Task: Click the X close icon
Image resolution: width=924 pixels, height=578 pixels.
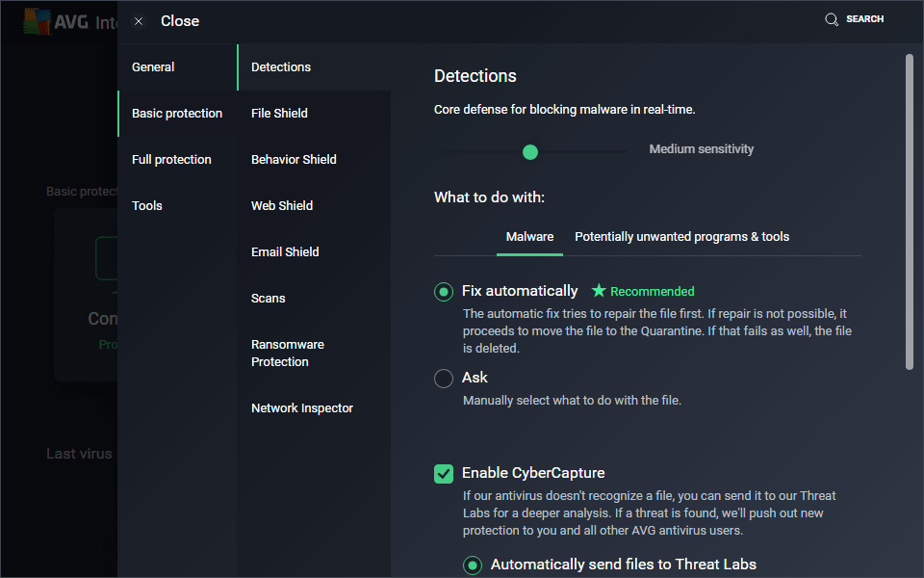Action: point(139,21)
